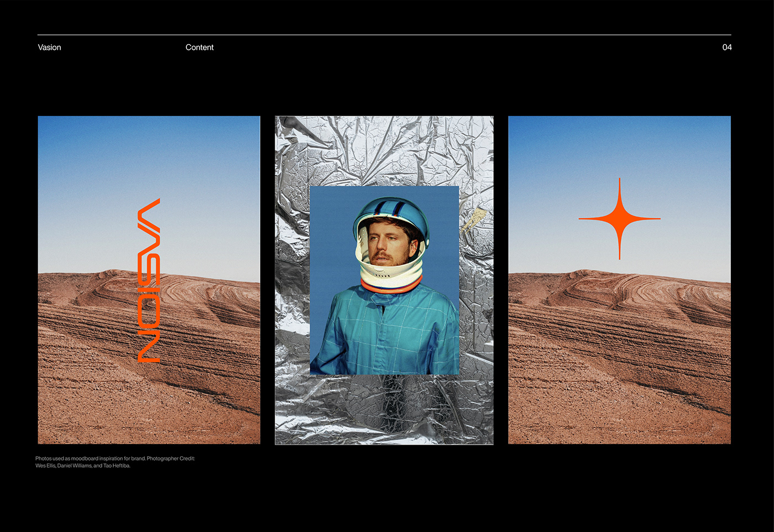This screenshot has height=532, width=774.
Task: Click the vertical orange Vasion logo
Action: (x=149, y=280)
